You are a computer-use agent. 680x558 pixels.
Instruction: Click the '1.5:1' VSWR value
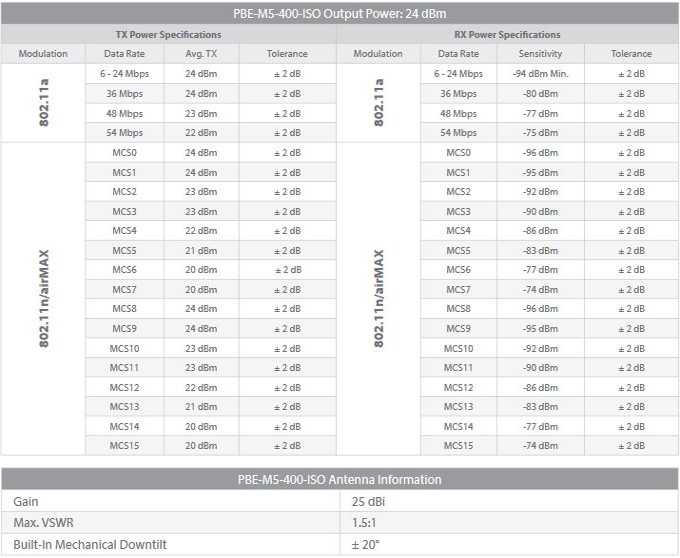click(x=364, y=523)
